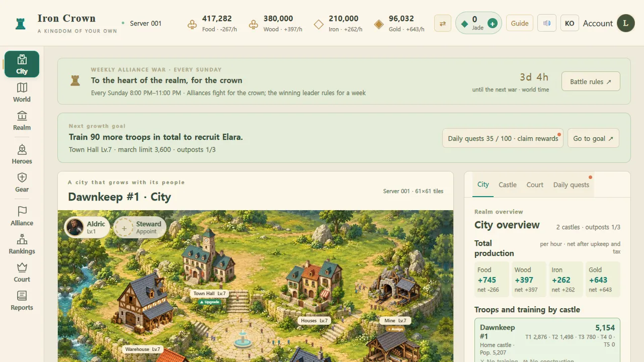Click the 'Server 001 · 61×61 tiles' text

pos(413,191)
